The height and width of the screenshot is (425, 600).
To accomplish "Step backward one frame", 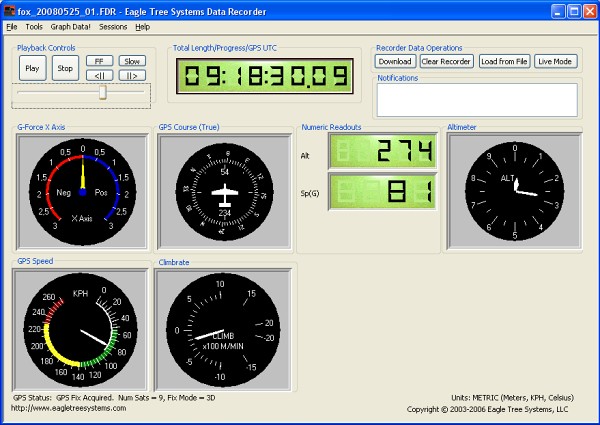I will 99,75.
